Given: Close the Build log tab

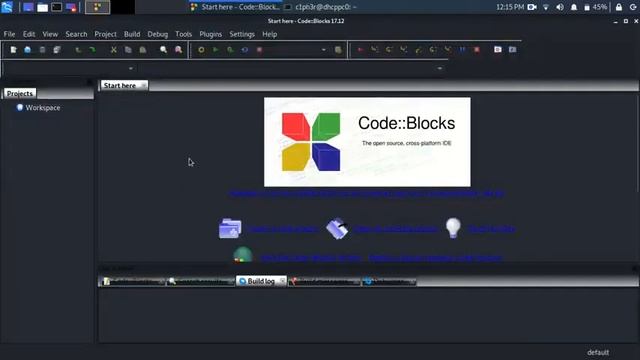Looking at the screenshot, I should 282,281.
